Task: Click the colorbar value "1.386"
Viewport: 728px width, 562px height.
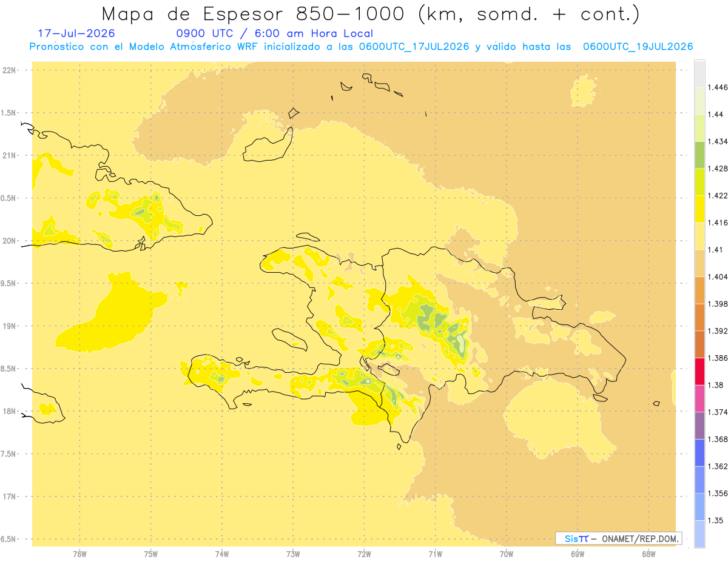Action: click(x=718, y=358)
